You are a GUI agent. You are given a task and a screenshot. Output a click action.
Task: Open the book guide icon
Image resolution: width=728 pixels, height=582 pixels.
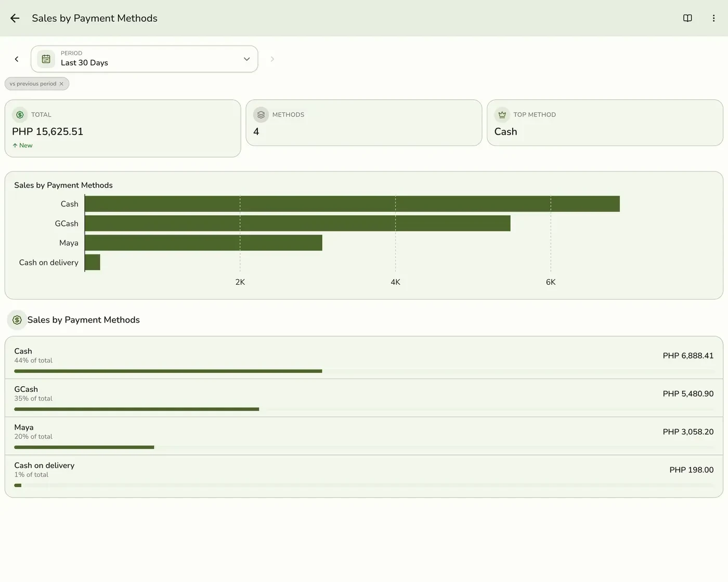(x=687, y=18)
